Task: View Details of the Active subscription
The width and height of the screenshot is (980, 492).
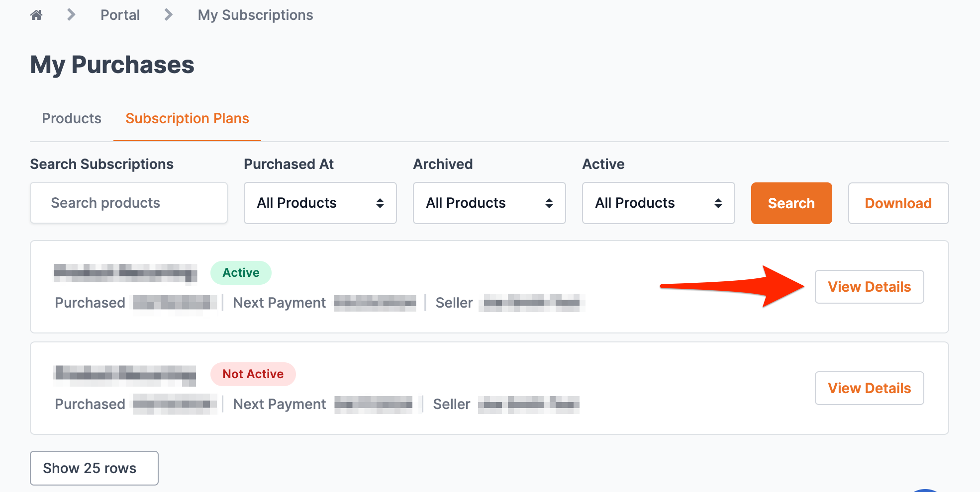Action: point(869,287)
